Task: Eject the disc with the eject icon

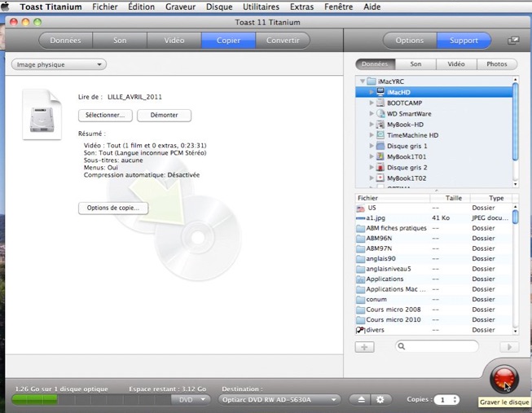Action: point(361,399)
